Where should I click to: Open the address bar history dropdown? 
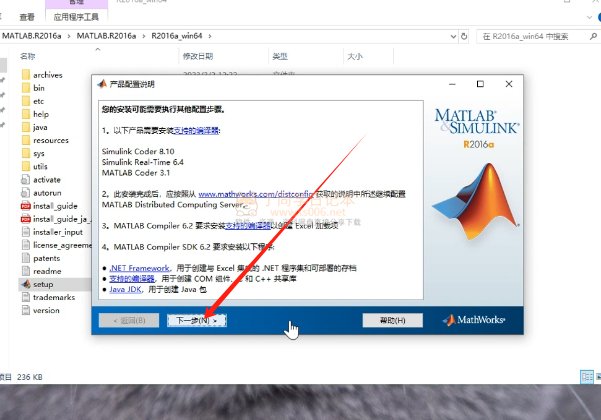pyautogui.click(x=453, y=36)
